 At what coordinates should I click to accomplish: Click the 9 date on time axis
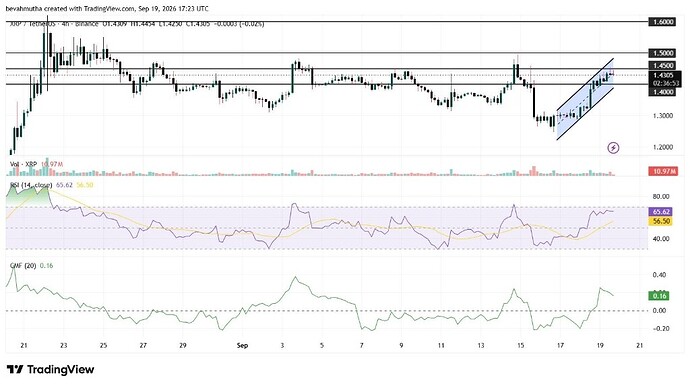[x=401, y=346]
